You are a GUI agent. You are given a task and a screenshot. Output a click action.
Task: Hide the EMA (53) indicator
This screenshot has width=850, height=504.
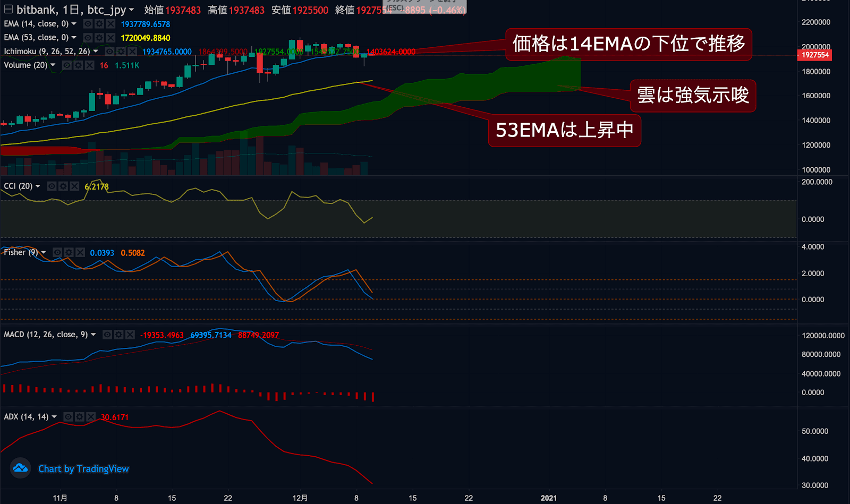88,37
